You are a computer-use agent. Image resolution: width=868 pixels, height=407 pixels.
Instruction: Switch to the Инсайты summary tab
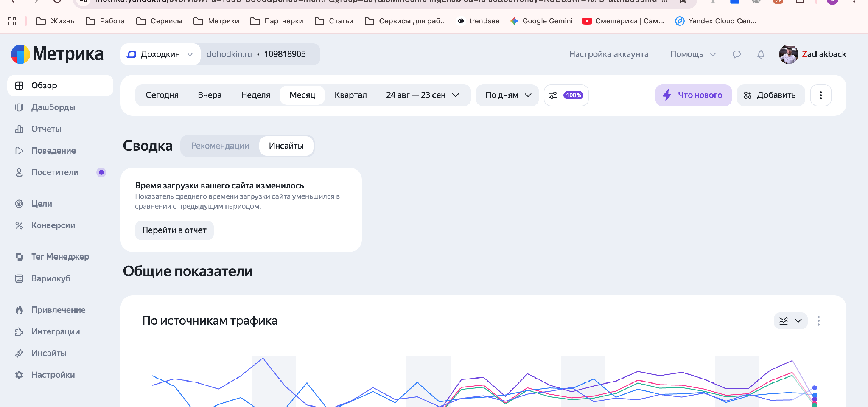pos(286,146)
